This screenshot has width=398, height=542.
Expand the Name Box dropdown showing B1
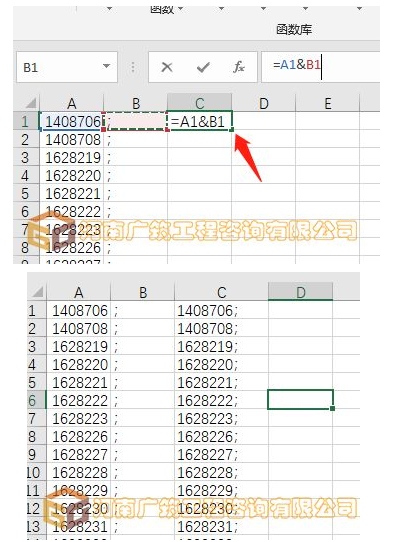pos(107,66)
